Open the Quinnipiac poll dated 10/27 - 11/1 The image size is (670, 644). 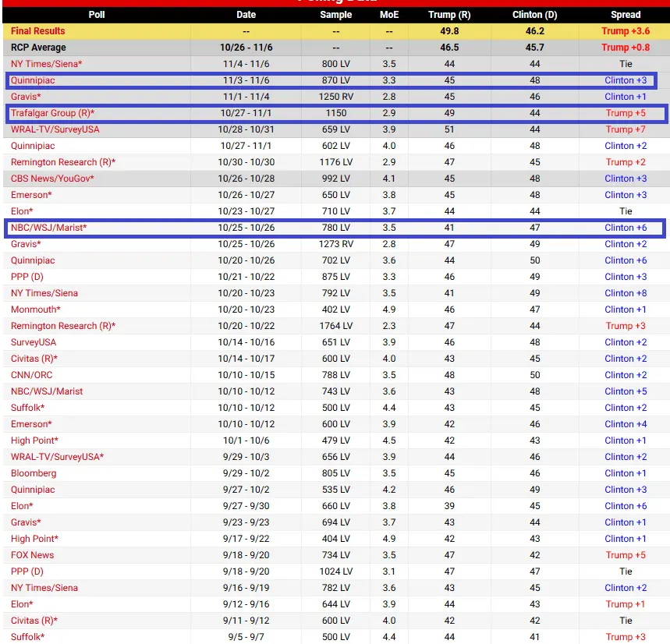click(x=33, y=146)
